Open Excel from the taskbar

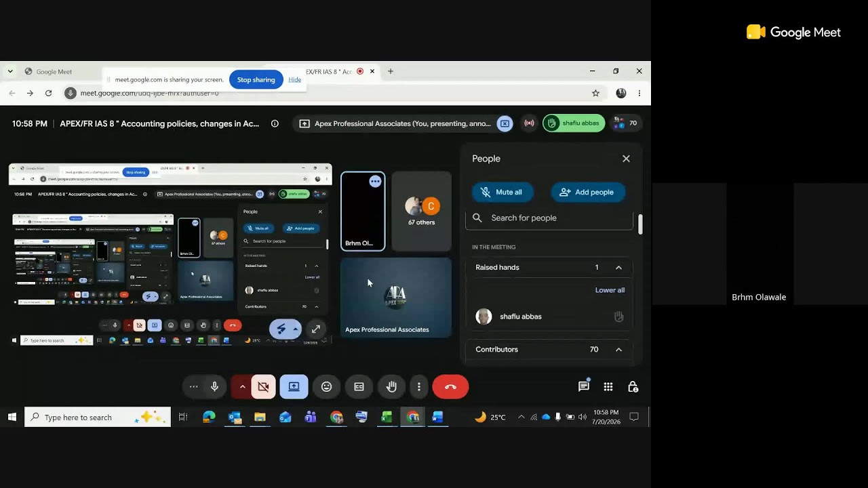coord(387,418)
